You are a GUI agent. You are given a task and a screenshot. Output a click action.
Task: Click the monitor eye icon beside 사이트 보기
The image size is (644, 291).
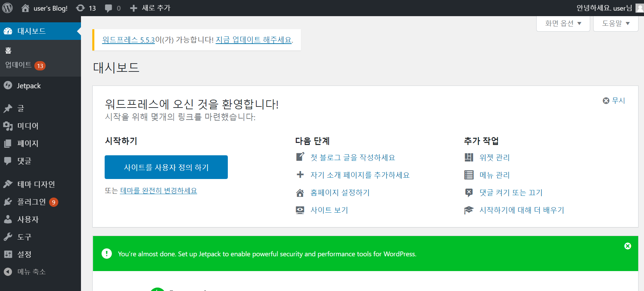click(300, 210)
